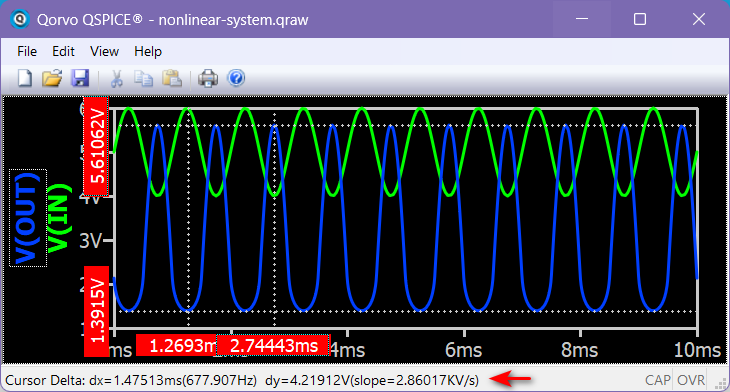The image size is (730, 392).
Task: Open the Edit menu
Action: pos(63,51)
